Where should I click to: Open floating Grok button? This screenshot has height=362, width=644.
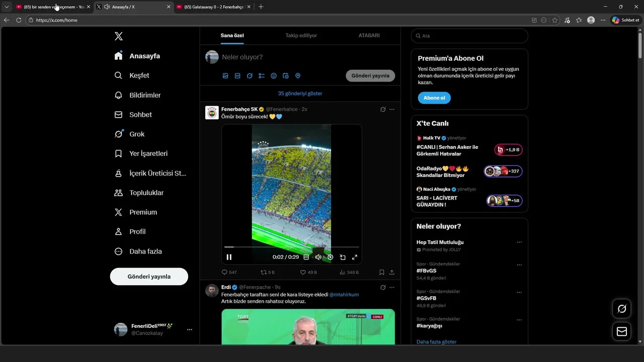click(622, 309)
